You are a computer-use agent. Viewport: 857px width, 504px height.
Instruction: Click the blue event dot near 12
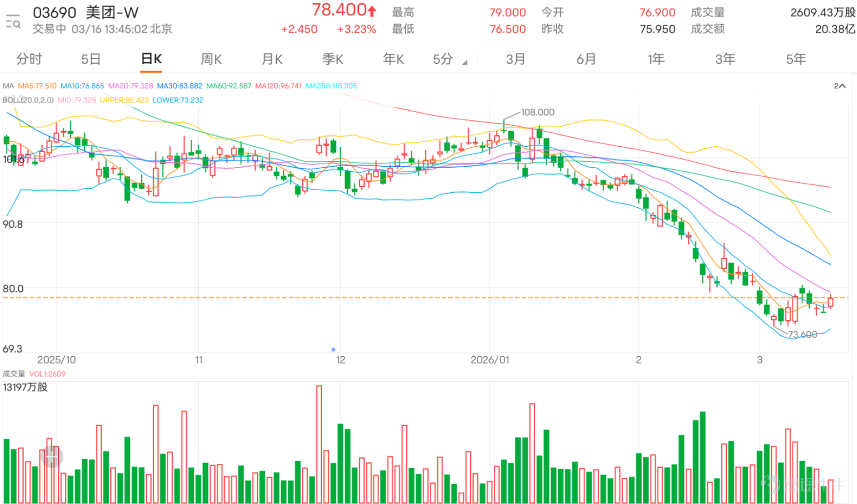[333, 350]
